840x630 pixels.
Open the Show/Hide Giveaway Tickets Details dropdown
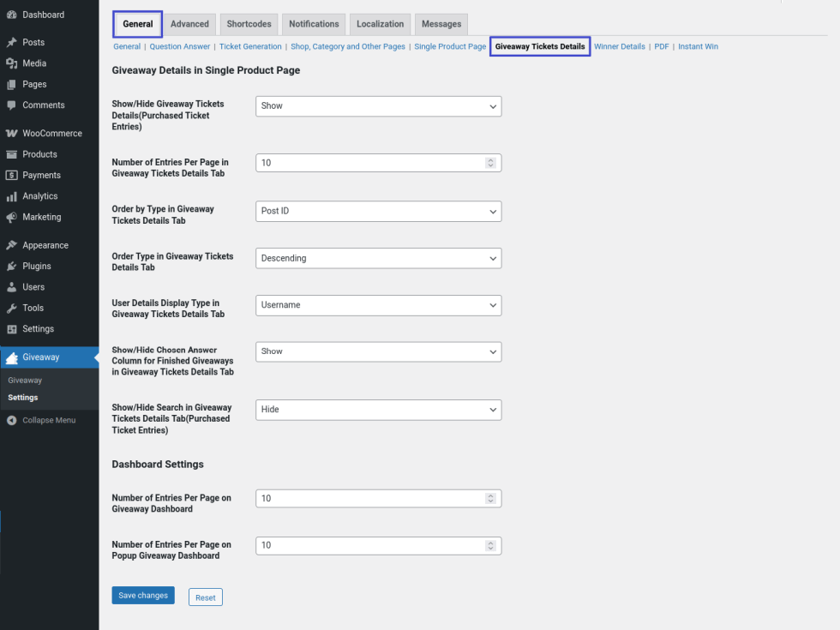pos(378,106)
